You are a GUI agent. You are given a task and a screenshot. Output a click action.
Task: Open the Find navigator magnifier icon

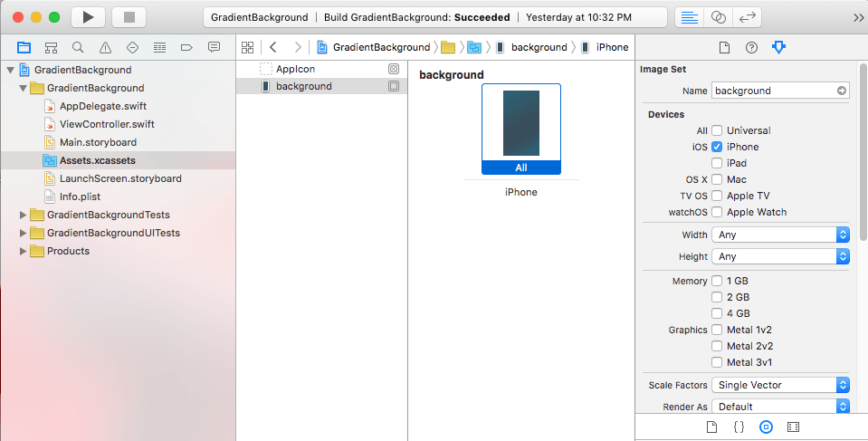(78, 48)
